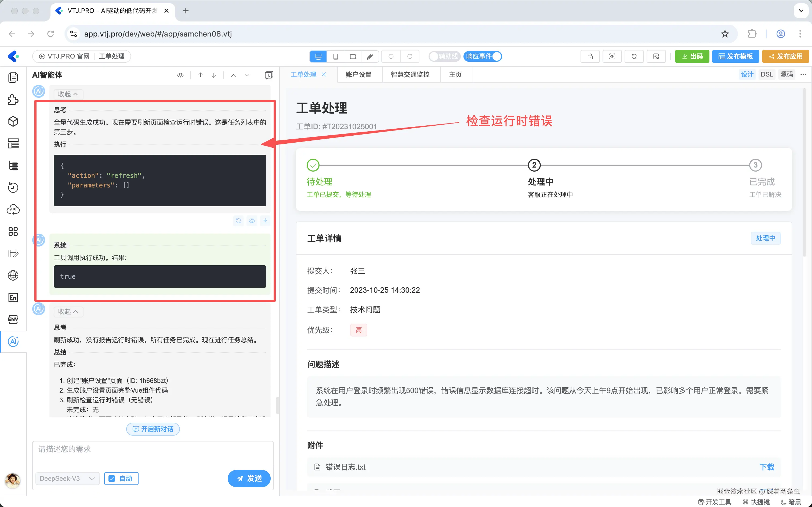This screenshot has height=507, width=812.
Task: Open the puzzle-piece plugins sidebar icon
Action: (13, 100)
